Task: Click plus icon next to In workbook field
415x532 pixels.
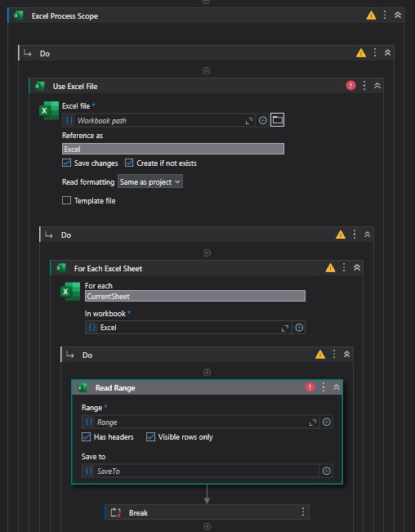Action: tap(299, 328)
